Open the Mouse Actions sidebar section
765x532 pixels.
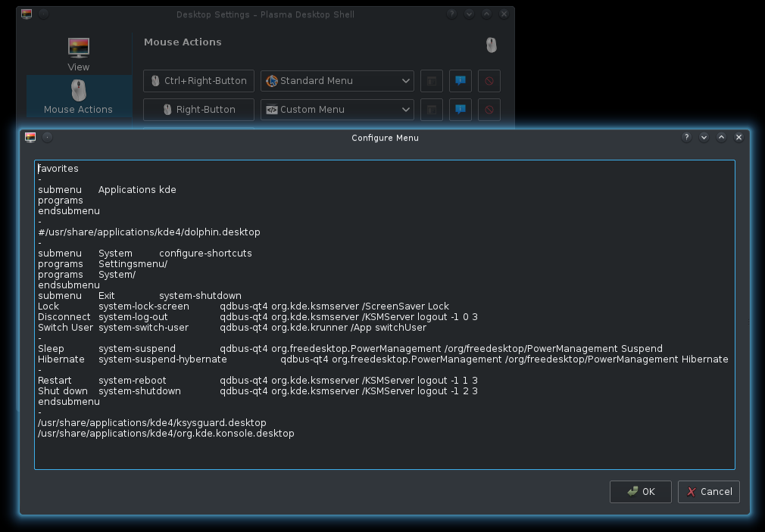79,97
